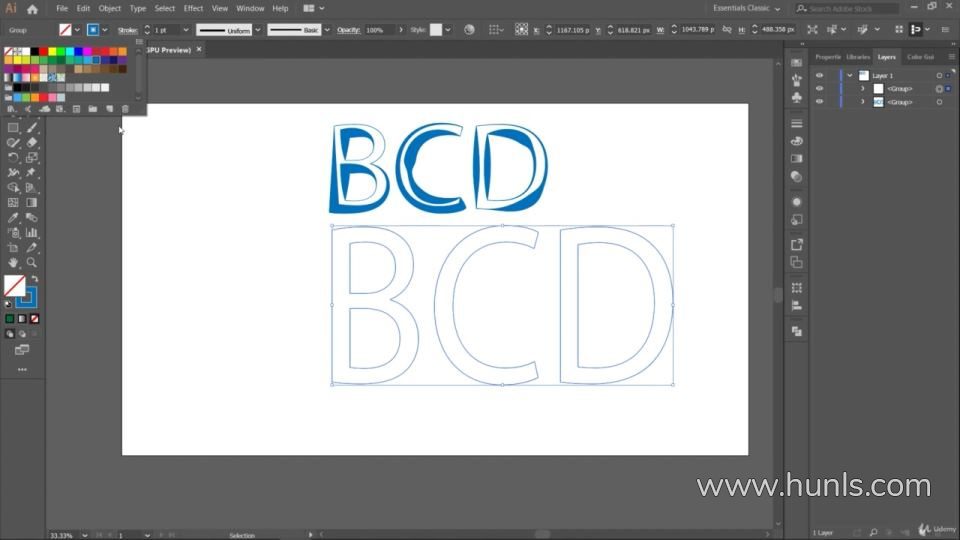The image size is (960, 540).
Task: Select the Zoom tool
Action: 32,263
